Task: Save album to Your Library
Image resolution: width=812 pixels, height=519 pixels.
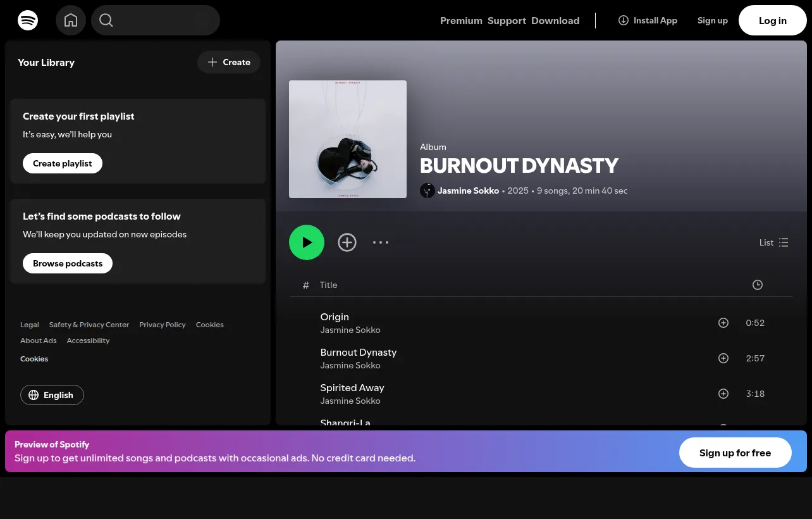Action: (347, 242)
